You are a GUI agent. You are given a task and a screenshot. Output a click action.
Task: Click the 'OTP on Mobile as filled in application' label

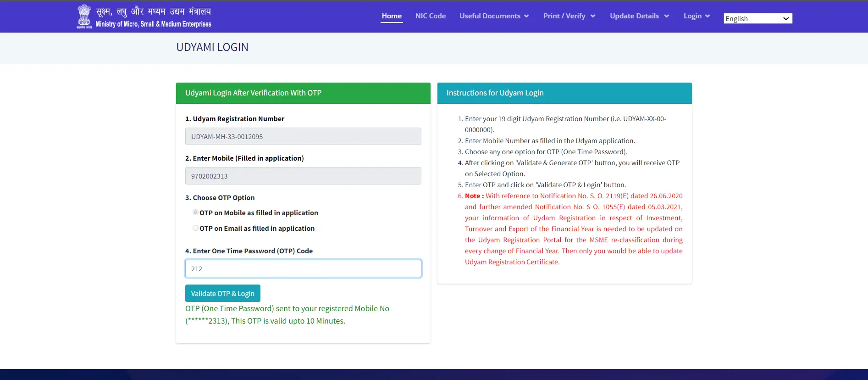pyautogui.click(x=259, y=213)
